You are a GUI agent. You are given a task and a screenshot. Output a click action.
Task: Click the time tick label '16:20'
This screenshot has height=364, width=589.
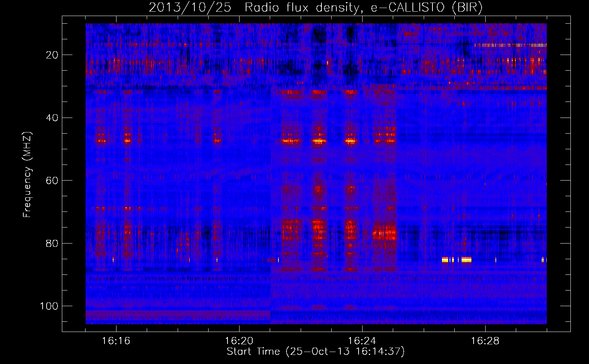pyautogui.click(x=239, y=341)
